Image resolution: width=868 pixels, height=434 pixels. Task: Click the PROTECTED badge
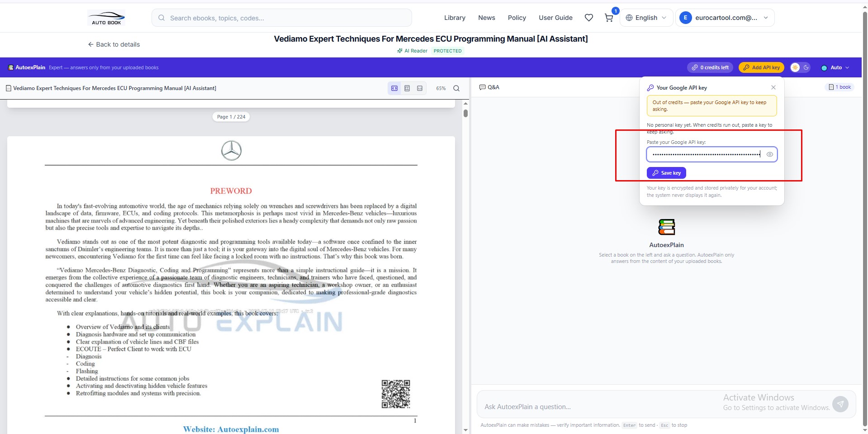click(447, 51)
